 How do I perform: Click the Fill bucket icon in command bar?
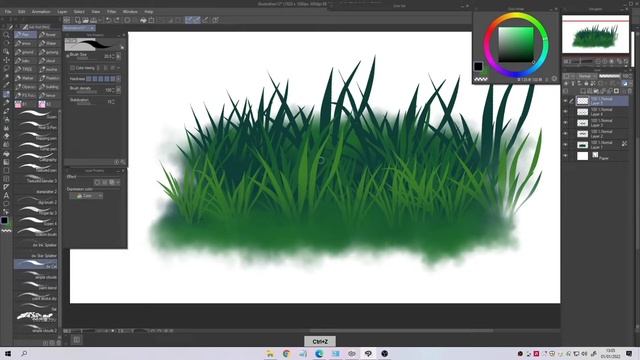[x=143, y=20]
